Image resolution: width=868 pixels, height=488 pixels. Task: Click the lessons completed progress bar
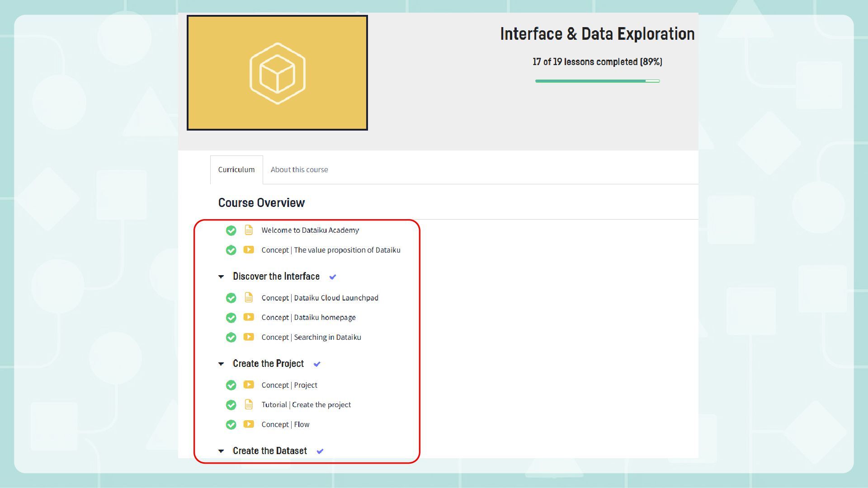coord(597,81)
